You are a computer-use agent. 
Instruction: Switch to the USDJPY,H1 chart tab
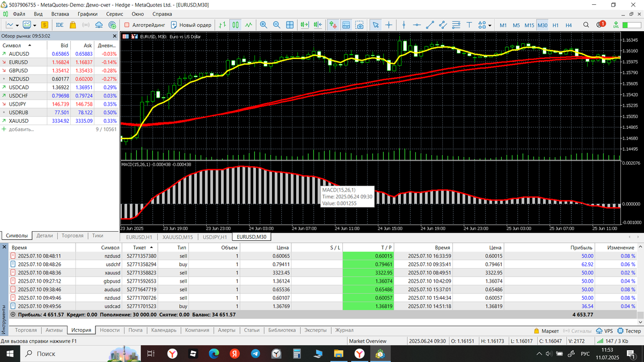(x=215, y=237)
